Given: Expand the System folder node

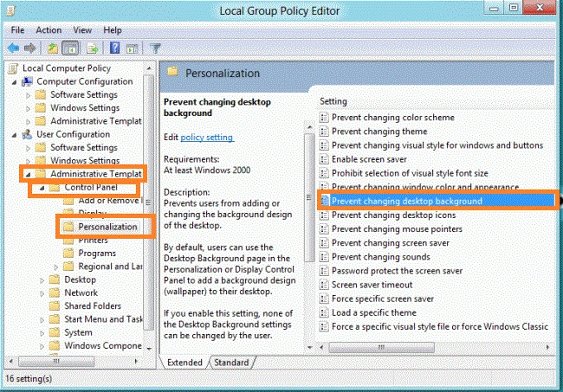Looking at the screenshot, I should click(42, 333).
